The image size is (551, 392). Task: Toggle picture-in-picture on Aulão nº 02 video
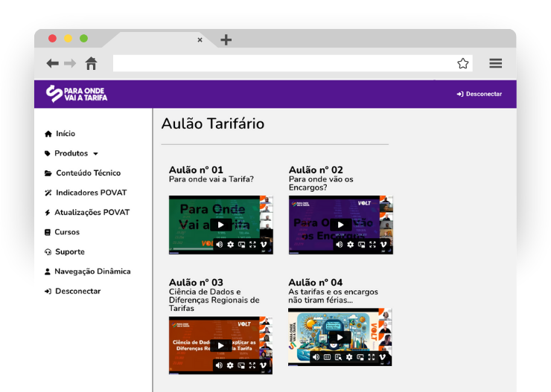361,244
